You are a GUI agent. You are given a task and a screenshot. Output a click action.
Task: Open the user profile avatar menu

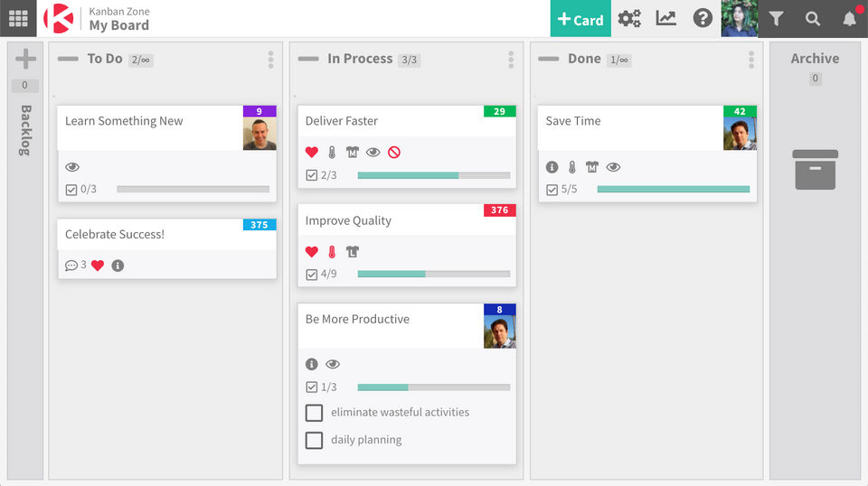pos(739,18)
